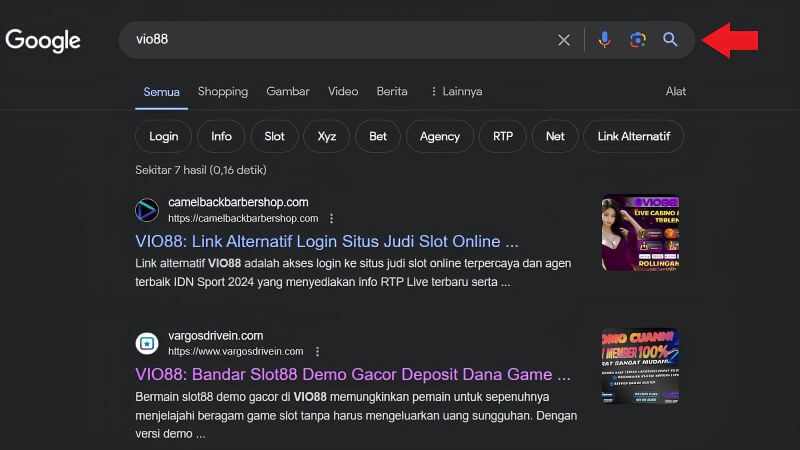
Task: Select the Link Alternatif chip
Action: [x=634, y=136]
